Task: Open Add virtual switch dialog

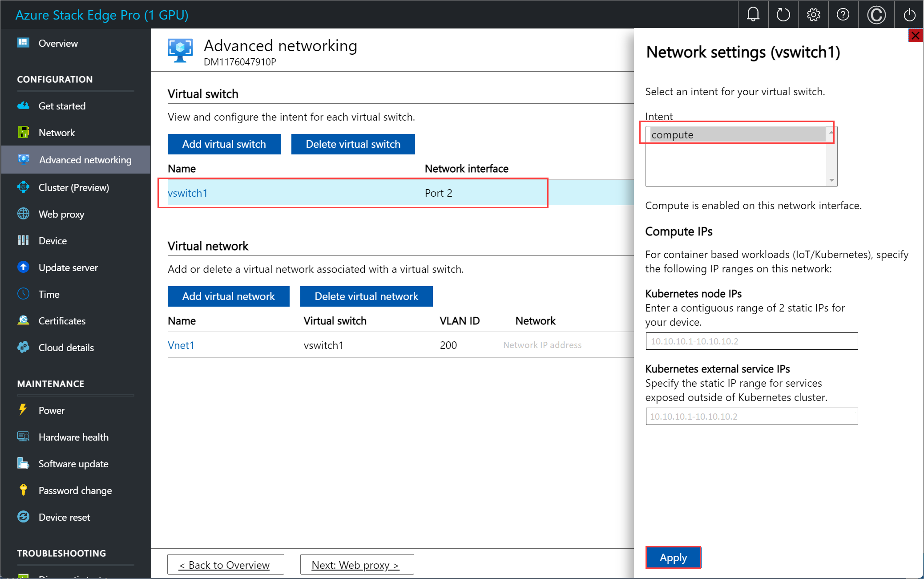Action: [x=223, y=143]
